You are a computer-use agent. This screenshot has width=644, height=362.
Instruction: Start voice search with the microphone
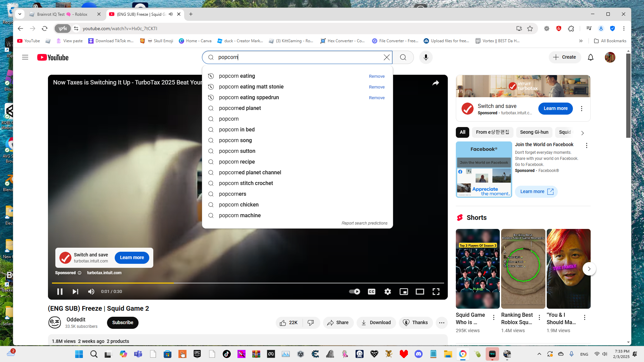pos(426,57)
